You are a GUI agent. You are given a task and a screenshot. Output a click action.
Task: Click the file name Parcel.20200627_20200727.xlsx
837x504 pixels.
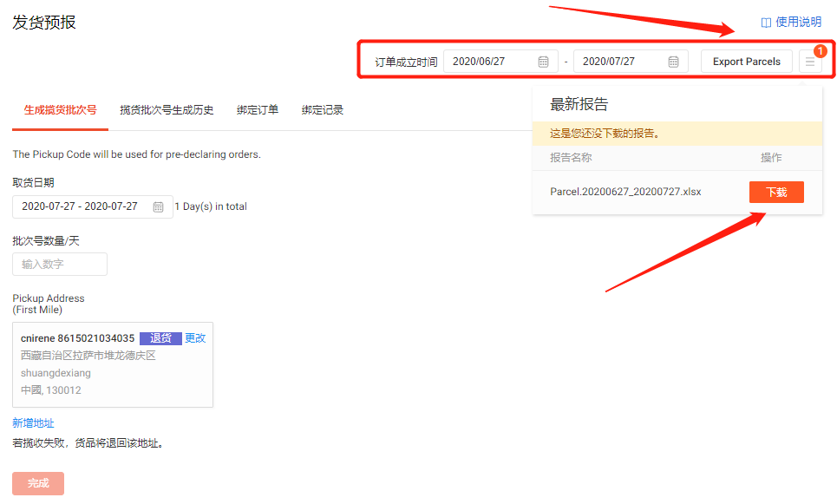click(625, 192)
